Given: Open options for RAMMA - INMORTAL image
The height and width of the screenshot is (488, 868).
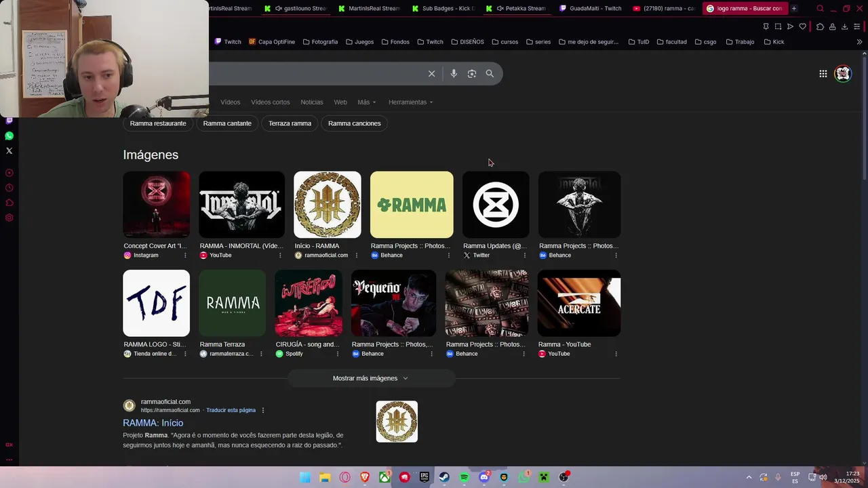Looking at the screenshot, I should pos(280,256).
